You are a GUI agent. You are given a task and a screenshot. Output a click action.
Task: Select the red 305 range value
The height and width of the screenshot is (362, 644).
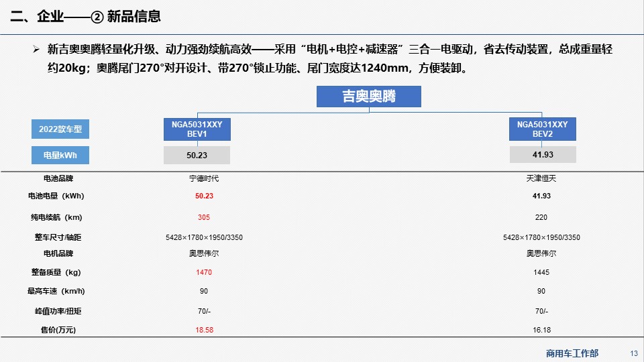204,217
